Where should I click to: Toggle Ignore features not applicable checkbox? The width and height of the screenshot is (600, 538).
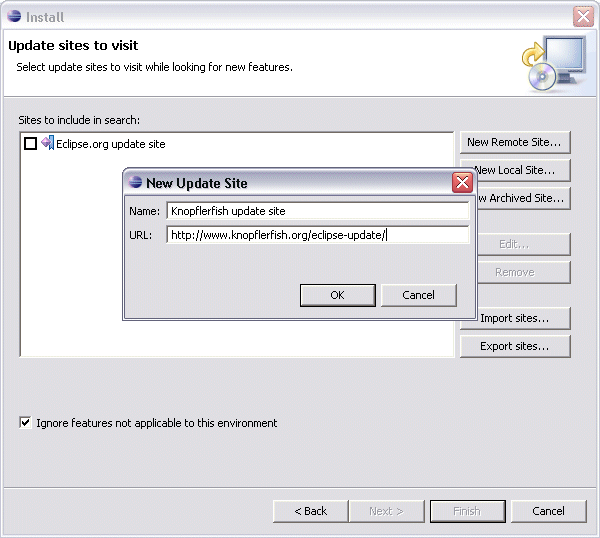click(x=26, y=423)
